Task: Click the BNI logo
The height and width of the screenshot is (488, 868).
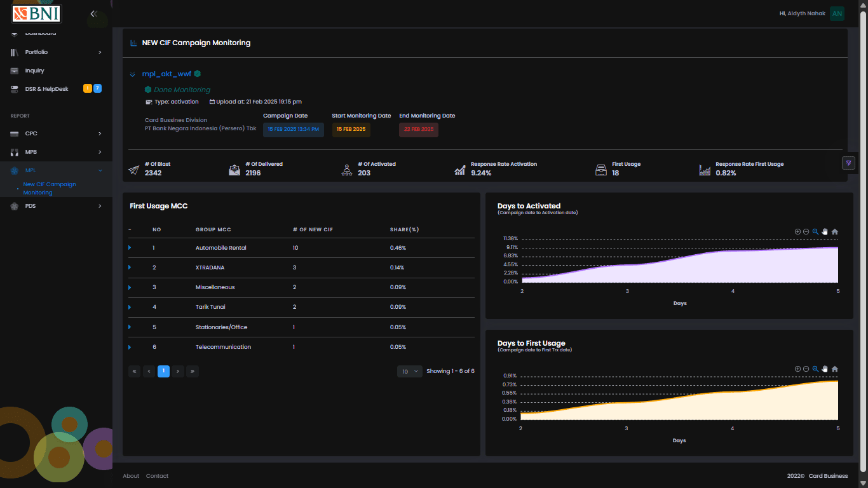Action: pyautogui.click(x=36, y=13)
